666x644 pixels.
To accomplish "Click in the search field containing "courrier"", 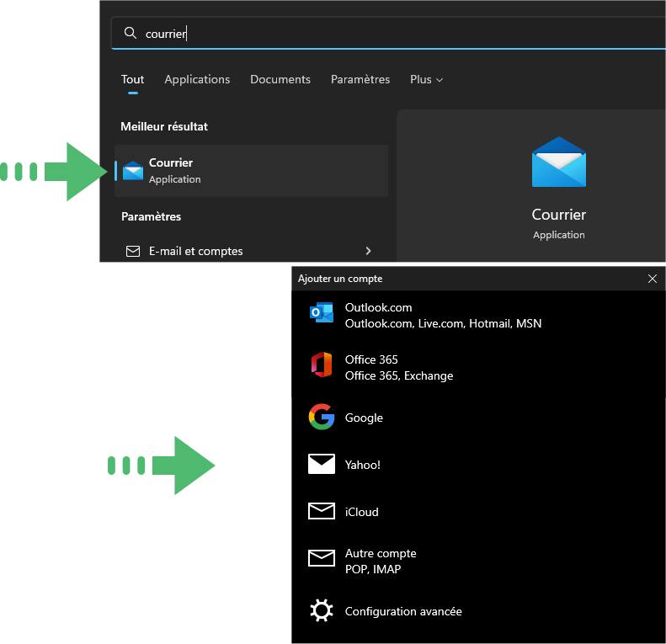I will tap(388, 33).
